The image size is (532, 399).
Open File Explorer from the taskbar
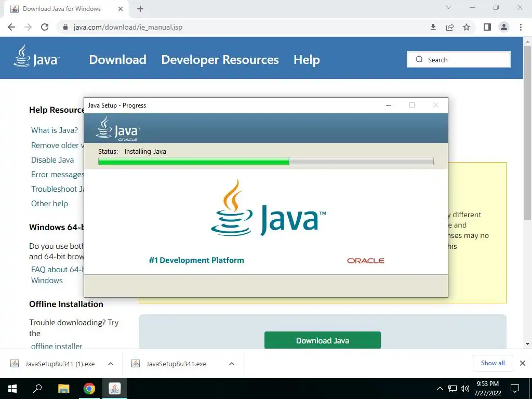click(x=63, y=389)
